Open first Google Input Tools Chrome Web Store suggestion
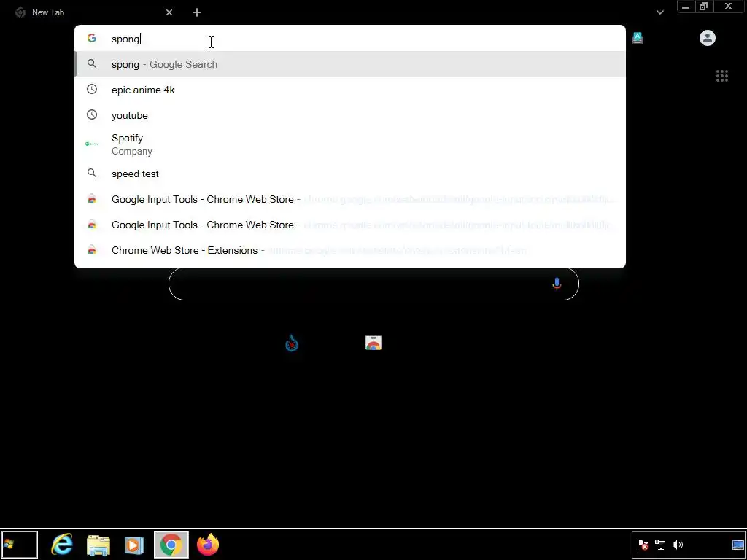The width and height of the screenshot is (747, 560). 350,199
